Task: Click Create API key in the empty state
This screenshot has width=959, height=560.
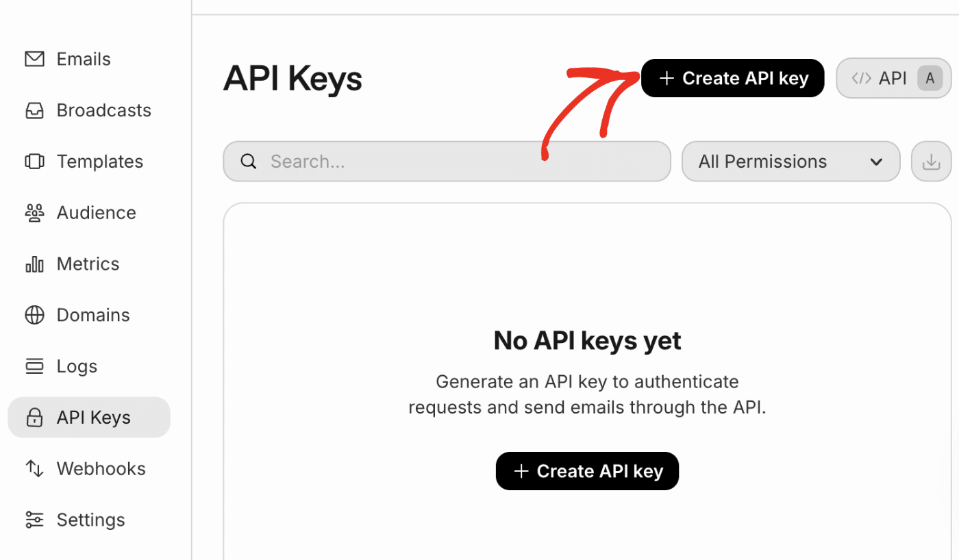Action: (x=587, y=470)
